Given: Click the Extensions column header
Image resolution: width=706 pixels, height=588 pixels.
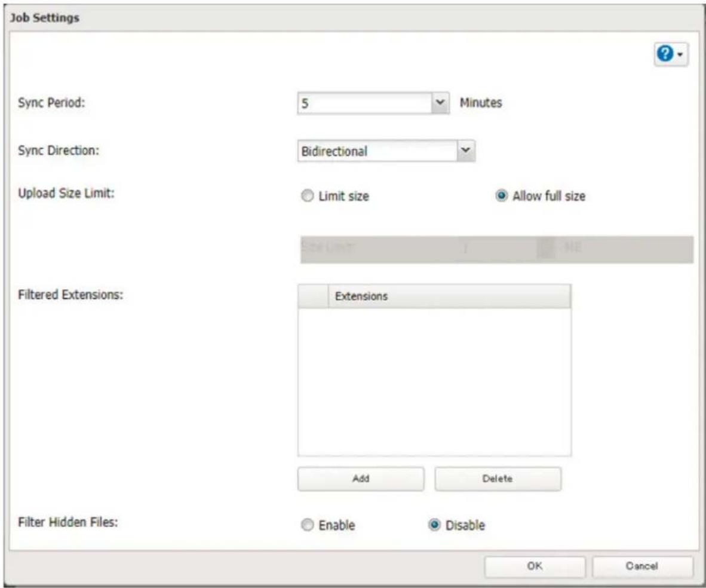Looking at the screenshot, I should pyautogui.click(x=449, y=296).
